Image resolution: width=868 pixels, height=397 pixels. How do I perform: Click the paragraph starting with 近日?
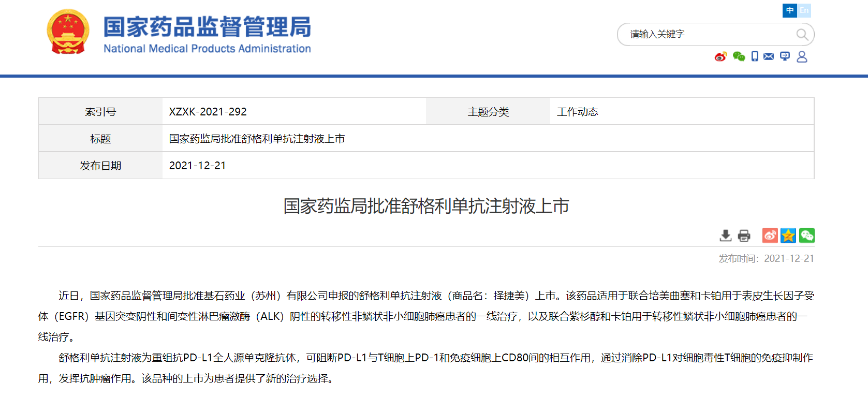click(426, 316)
